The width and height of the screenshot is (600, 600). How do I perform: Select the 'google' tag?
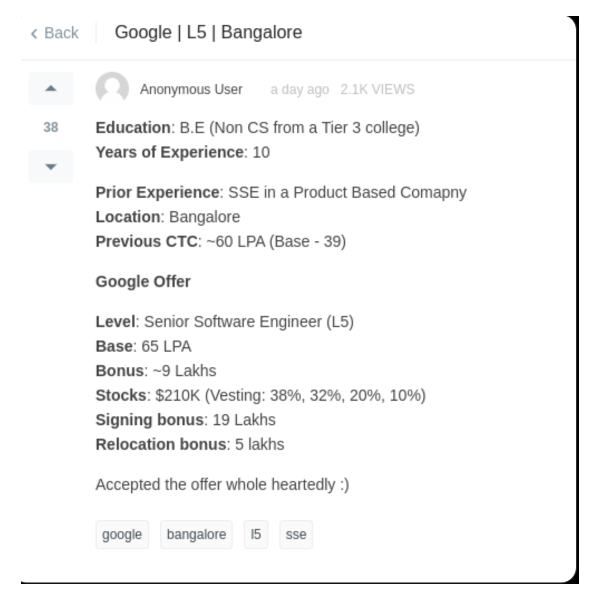tap(122, 535)
